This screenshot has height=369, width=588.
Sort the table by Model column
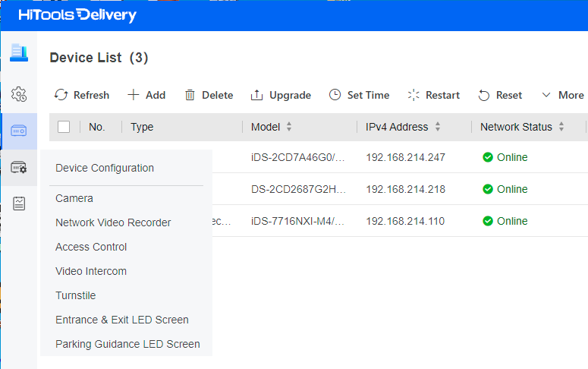(289, 127)
